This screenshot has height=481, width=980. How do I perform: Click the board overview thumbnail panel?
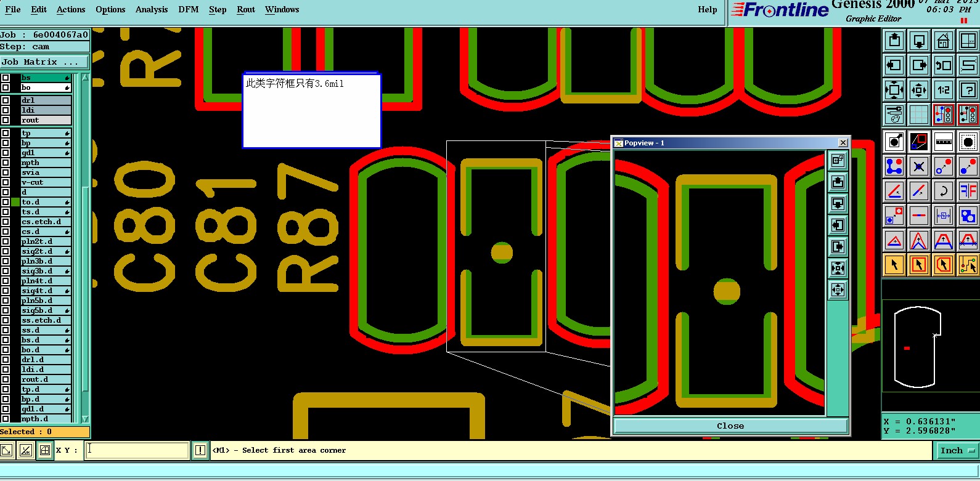(x=931, y=346)
